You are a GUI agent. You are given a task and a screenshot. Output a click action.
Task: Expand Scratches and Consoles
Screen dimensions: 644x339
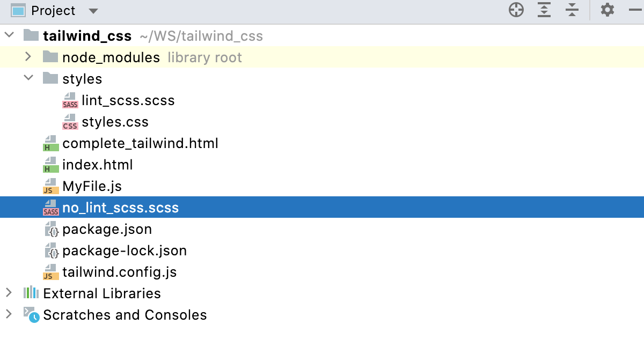click(9, 315)
